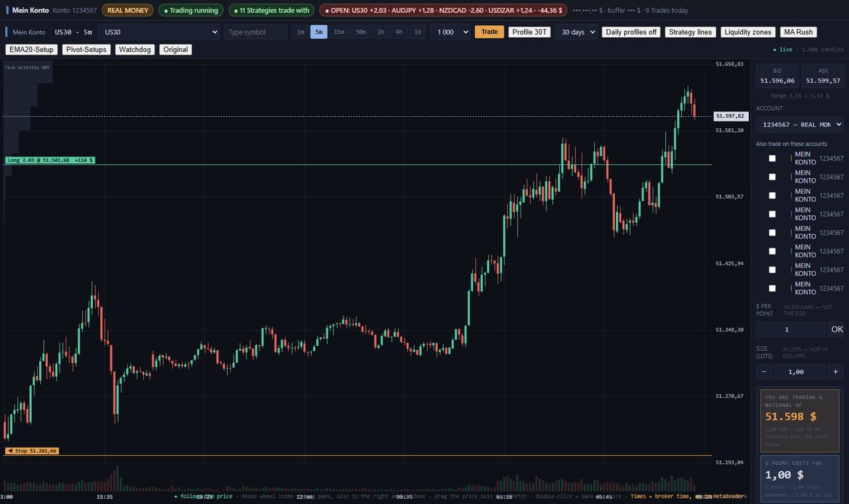The image size is (849, 504).
Task: Check the last account checkbox in accounts list
Action: (x=772, y=288)
